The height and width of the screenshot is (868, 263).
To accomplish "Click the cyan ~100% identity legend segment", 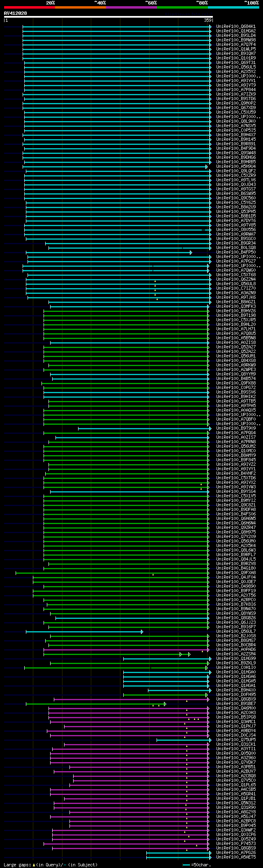I will click(233, 7).
